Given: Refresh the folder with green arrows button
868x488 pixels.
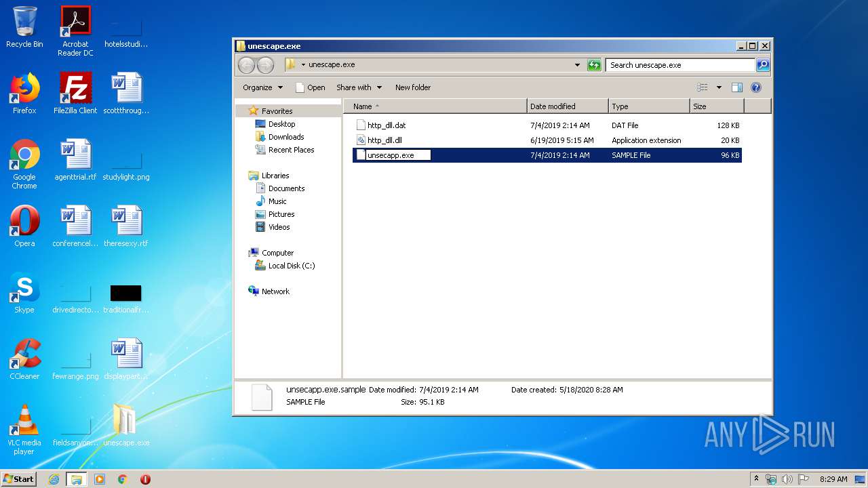Looking at the screenshot, I should coord(594,65).
